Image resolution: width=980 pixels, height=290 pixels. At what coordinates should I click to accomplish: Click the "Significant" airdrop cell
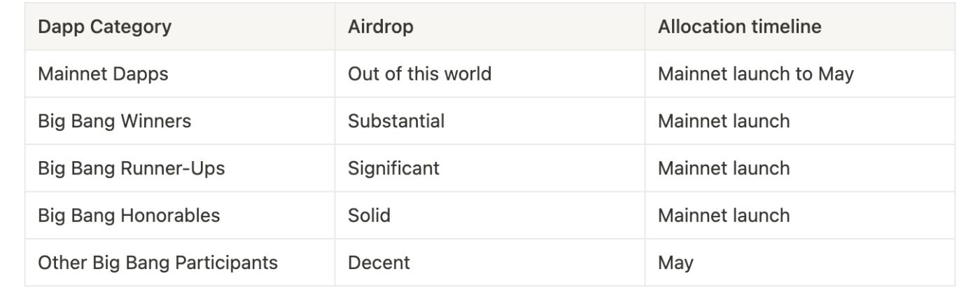pyautogui.click(x=393, y=168)
